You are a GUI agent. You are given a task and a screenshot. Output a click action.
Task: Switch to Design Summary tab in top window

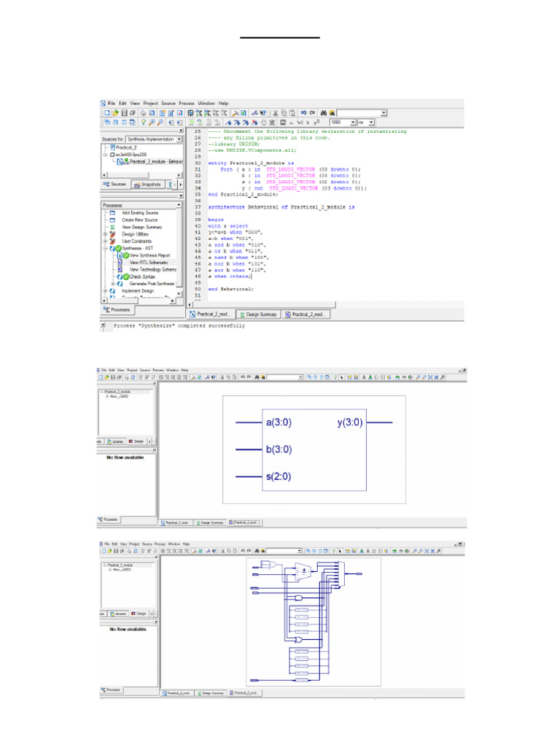click(x=257, y=314)
